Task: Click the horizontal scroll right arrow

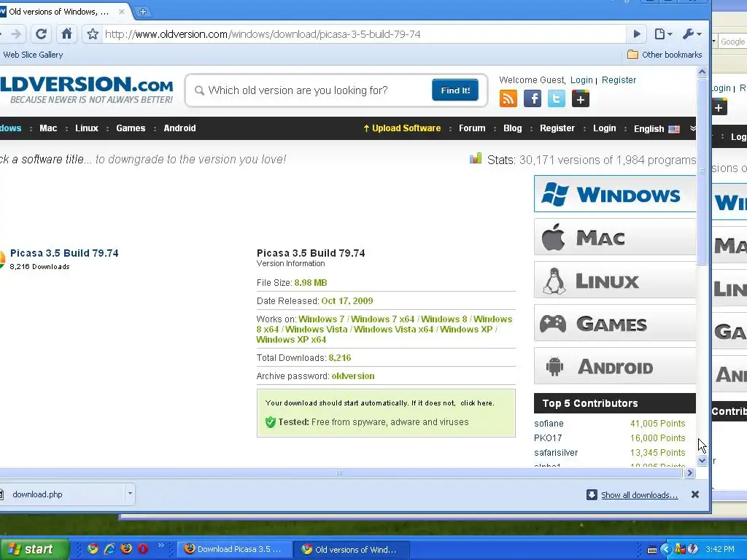Action: pos(689,472)
